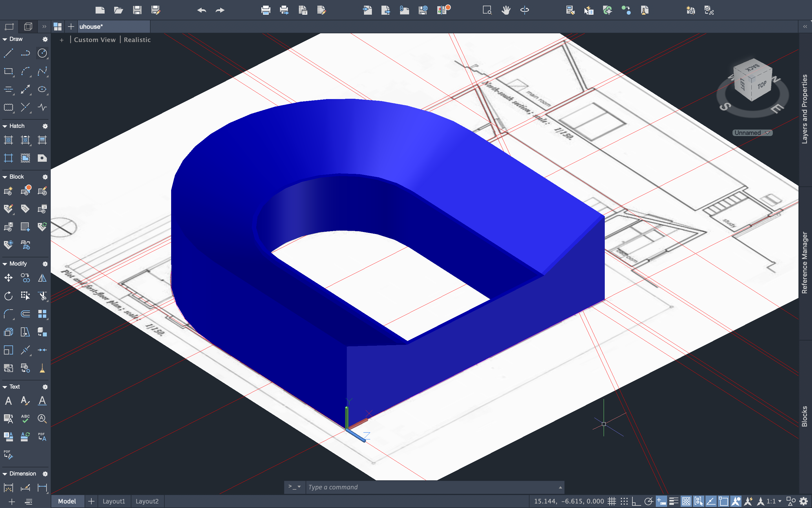The image size is (812, 508).
Task: Collapse the Draw panel section
Action: [x=5, y=39]
